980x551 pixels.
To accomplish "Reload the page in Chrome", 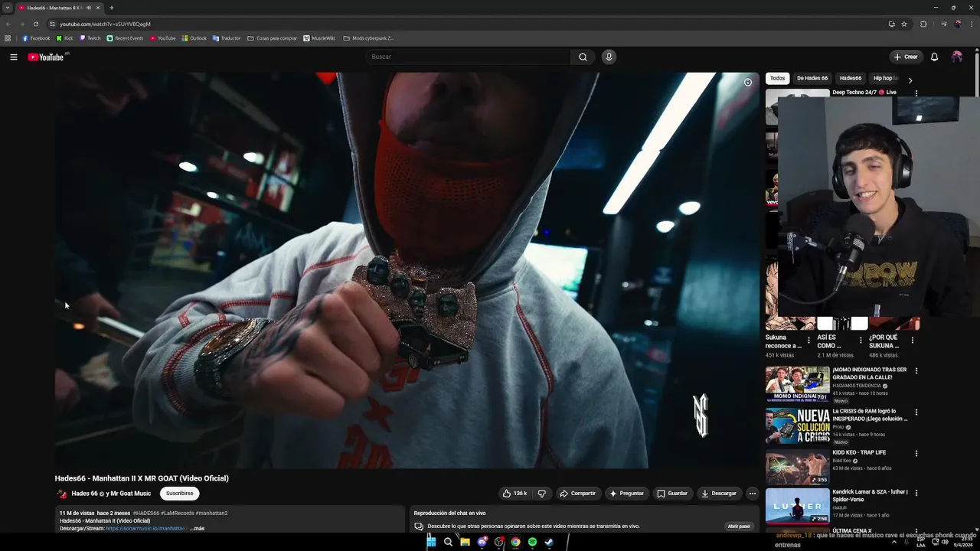I will tap(35, 24).
